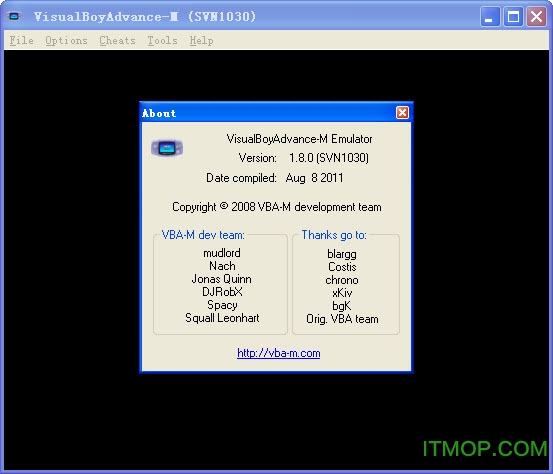Close the About dialog
This screenshot has height=474, width=553.
402,113
